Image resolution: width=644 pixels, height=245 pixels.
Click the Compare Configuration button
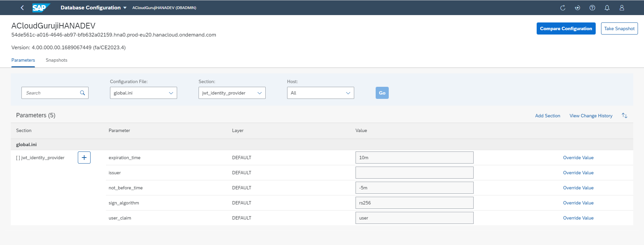pos(566,28)
